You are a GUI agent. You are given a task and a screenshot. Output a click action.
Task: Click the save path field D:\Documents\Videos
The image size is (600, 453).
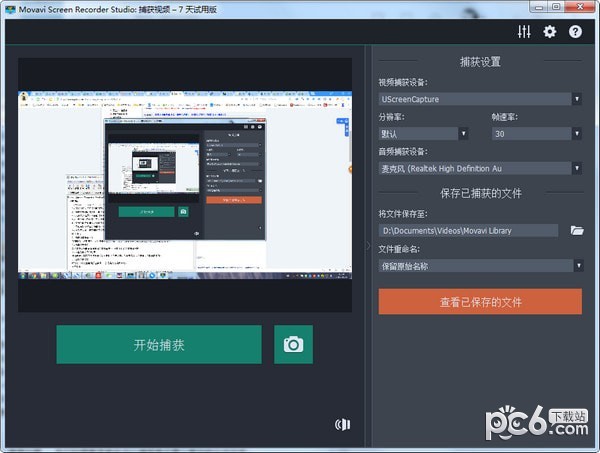467,231
